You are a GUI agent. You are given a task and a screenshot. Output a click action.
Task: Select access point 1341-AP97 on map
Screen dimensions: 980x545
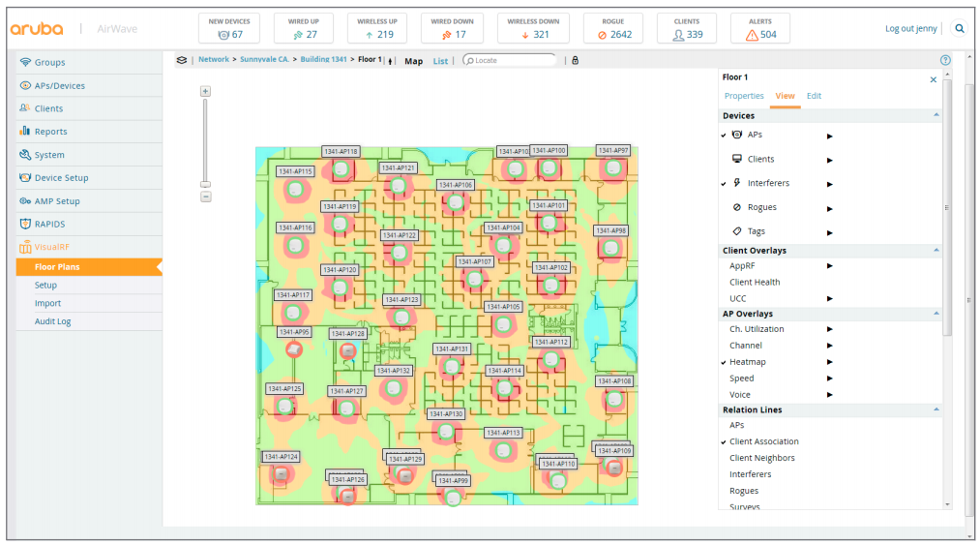point(613,167)
